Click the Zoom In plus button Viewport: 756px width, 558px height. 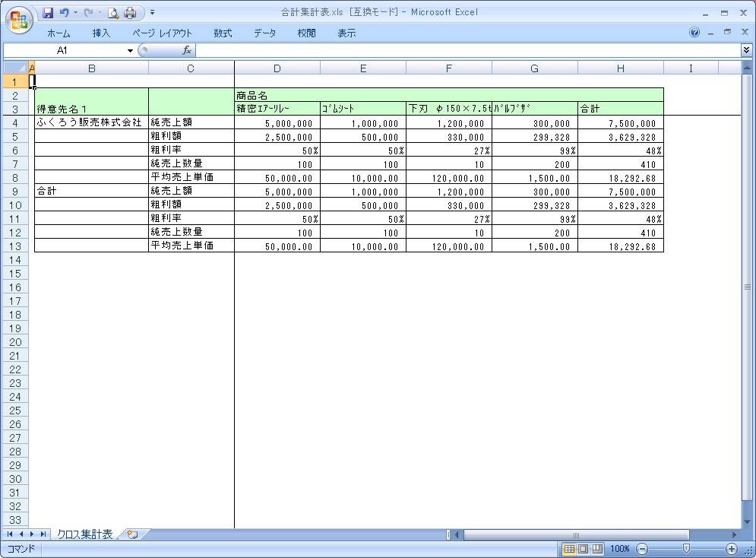point(732,549)
